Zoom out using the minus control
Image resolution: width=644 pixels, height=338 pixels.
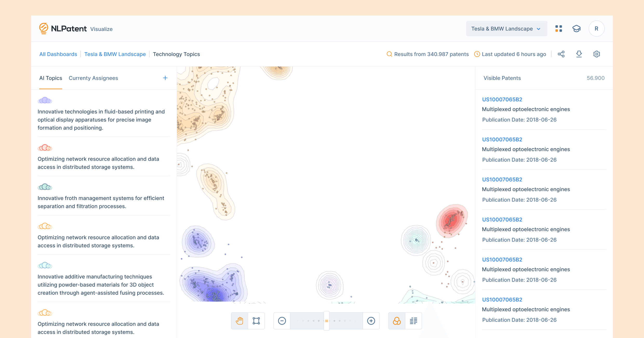(x=282, y=321)
